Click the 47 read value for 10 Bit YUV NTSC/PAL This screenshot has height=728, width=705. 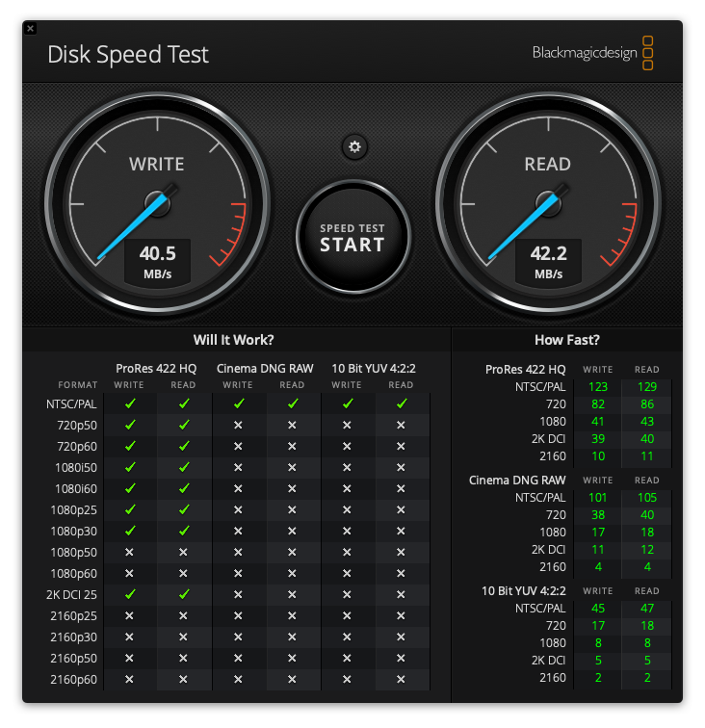pos(647,609)
